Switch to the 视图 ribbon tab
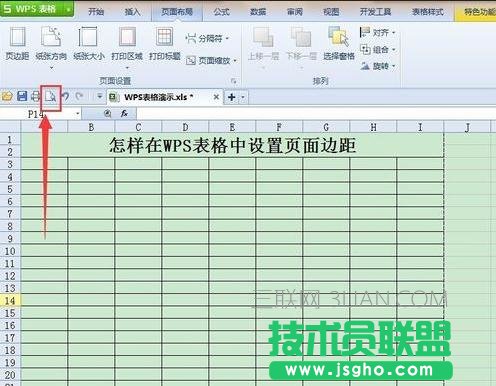The height and width of the screenshot is (386, 496). tap(331, 12)
